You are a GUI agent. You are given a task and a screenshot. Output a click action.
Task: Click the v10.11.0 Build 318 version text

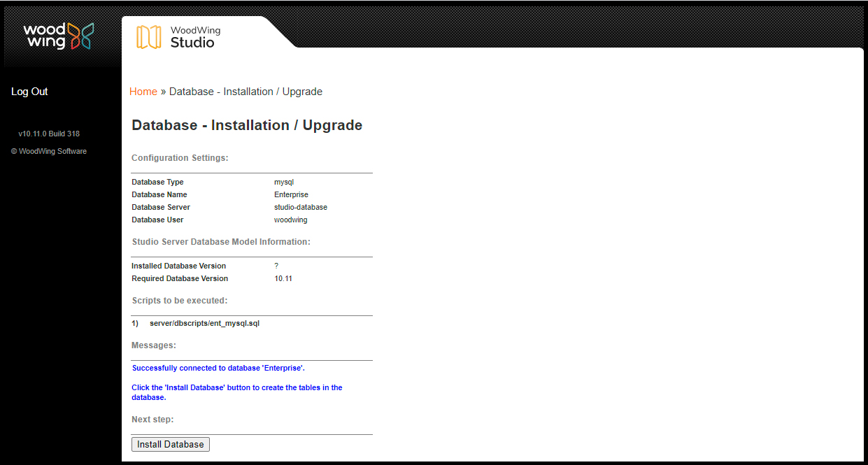pyautogui.click(x=49, y=134)
